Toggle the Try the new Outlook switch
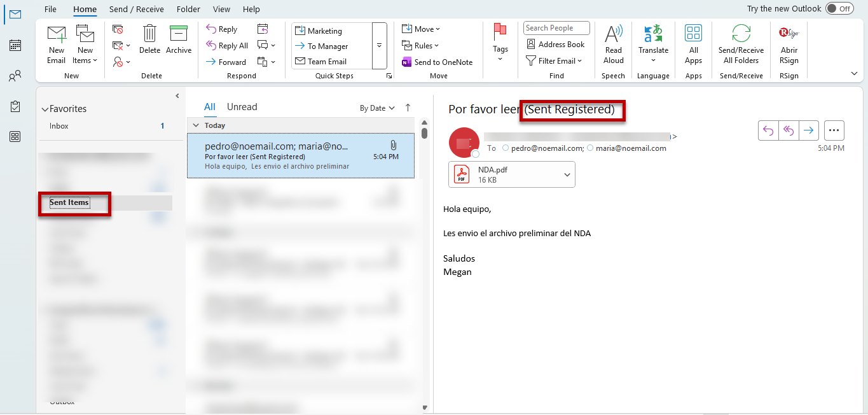 (839, 9)
